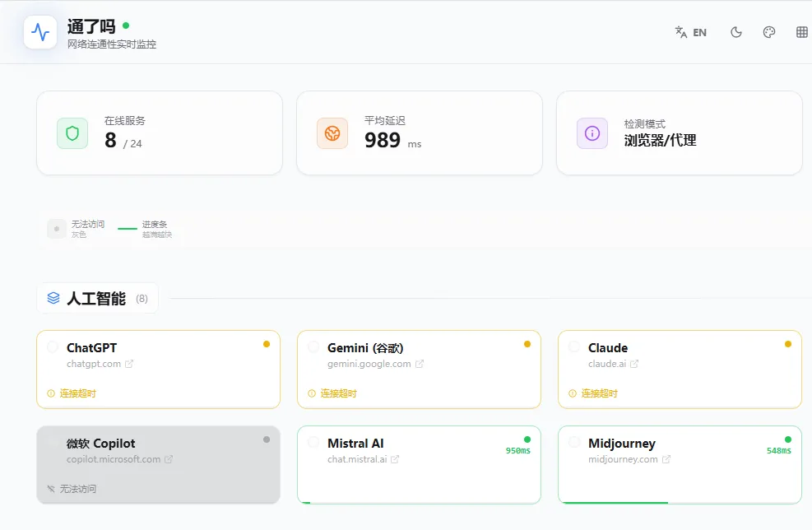Viewport: 812px width, 530px height.
Task: Open the Mistral AI service card
Action: 418,464
